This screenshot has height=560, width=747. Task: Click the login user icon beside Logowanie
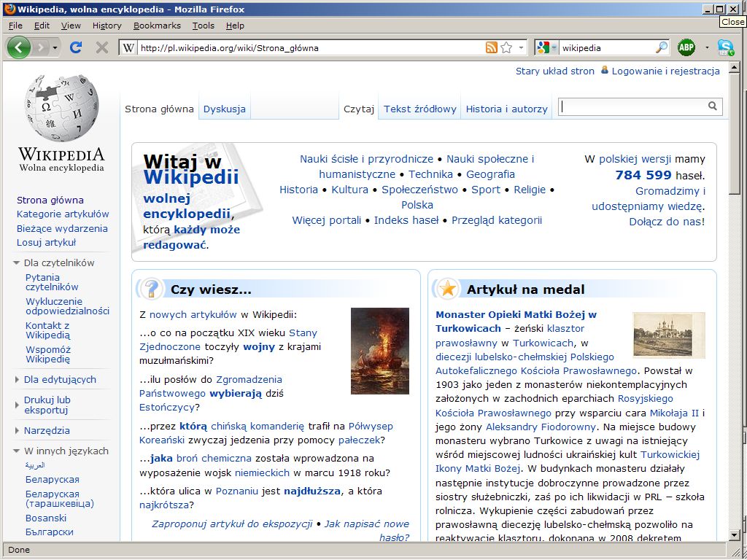(x=605, y=70)
